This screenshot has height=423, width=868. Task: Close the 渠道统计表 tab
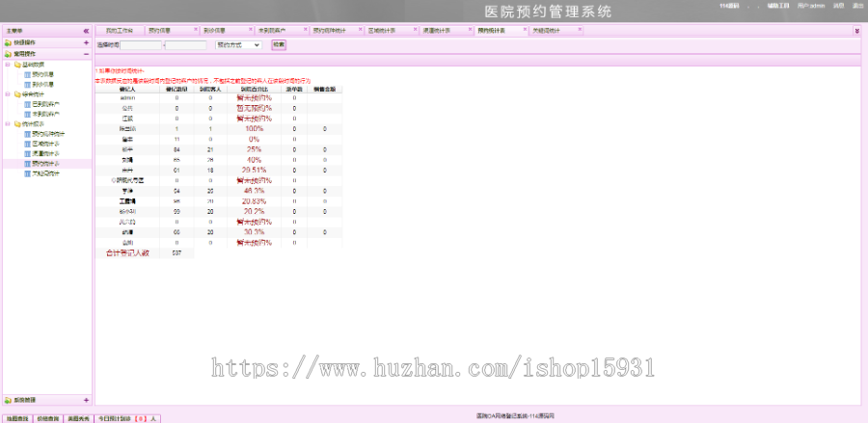tap(470, 29)
